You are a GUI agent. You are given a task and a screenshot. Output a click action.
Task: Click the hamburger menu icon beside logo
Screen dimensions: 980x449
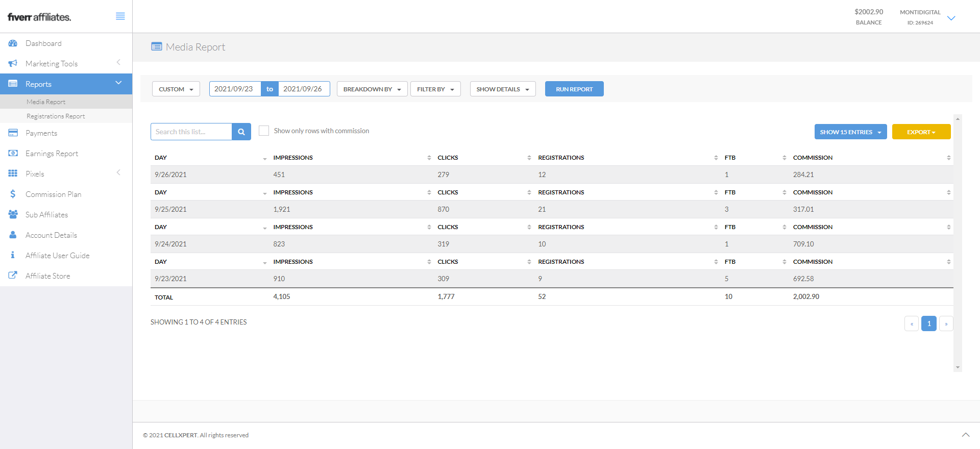pos(120,16)
